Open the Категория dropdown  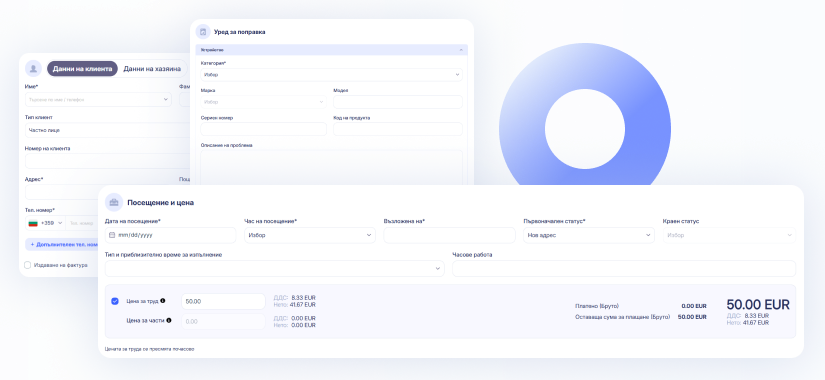[x=331, y=75]
